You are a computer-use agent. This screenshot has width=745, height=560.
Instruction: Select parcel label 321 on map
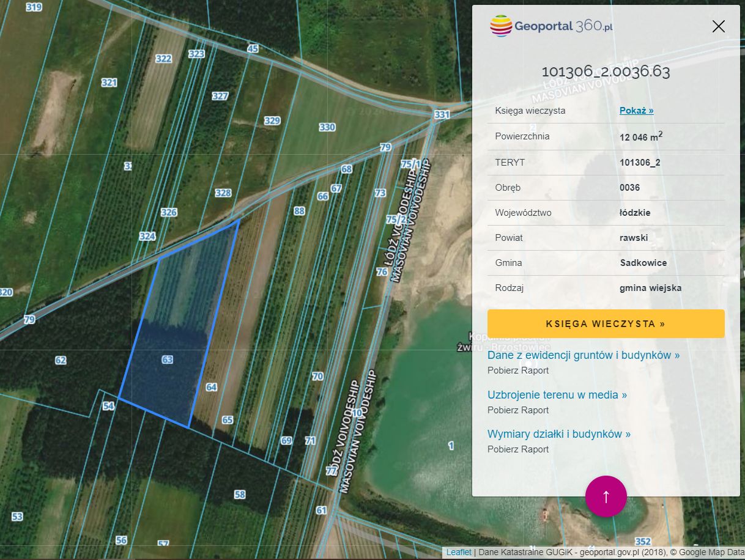pyautogui.click(x=109, y=83)
